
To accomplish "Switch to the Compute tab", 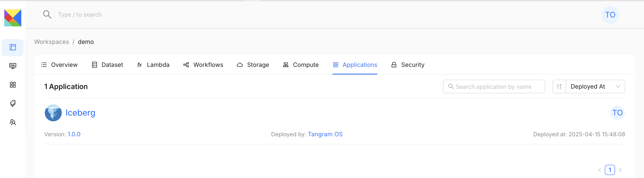I will 301,65.
